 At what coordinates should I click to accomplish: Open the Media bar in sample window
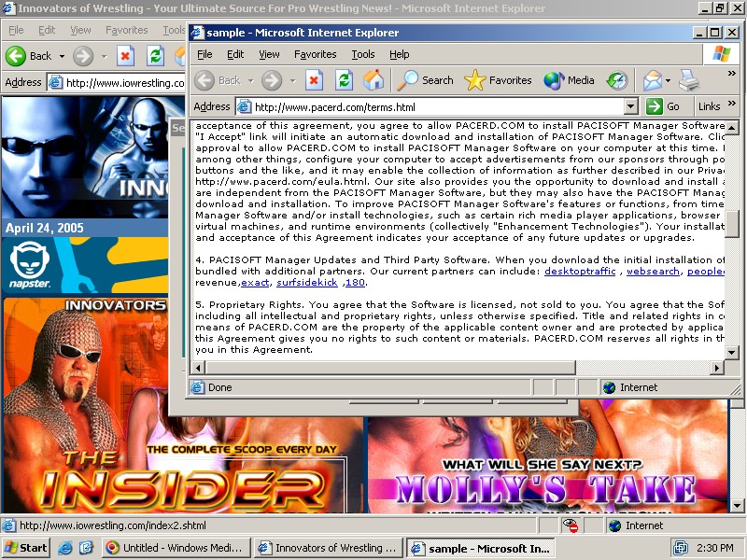click(569, 80)
